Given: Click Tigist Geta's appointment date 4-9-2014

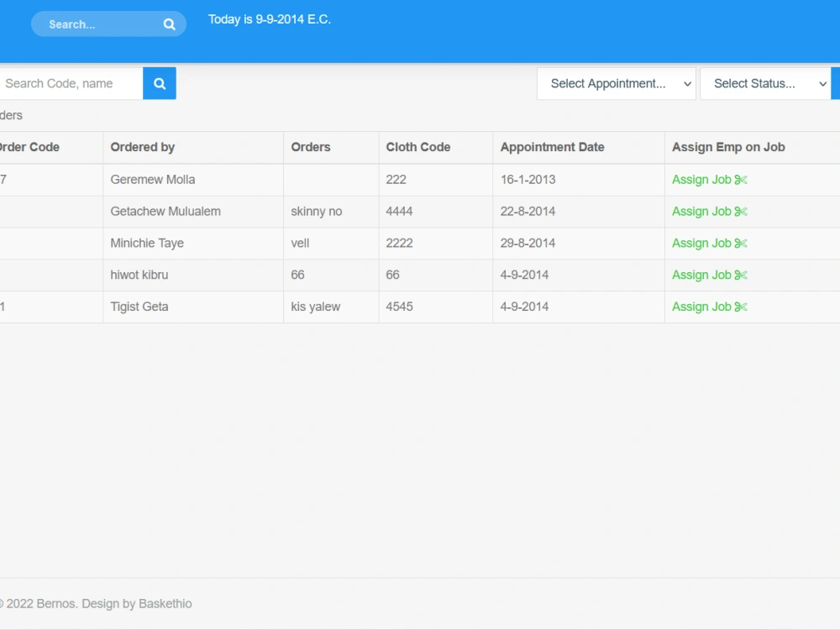Looking at the screenshot, I should point(524,307).
